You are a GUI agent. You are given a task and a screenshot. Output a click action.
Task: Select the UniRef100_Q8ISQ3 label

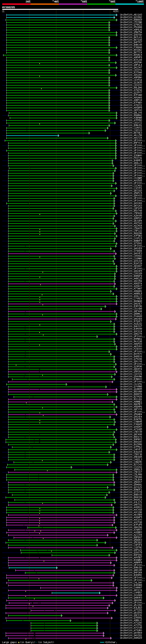(x=131, y=191)
